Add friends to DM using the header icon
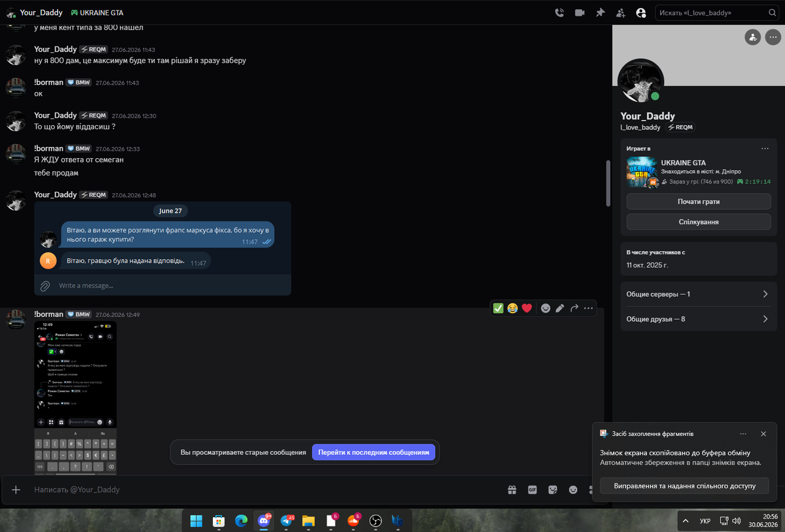Image resolution: width=785 pixels, height=532 pixels. [621, 12]
